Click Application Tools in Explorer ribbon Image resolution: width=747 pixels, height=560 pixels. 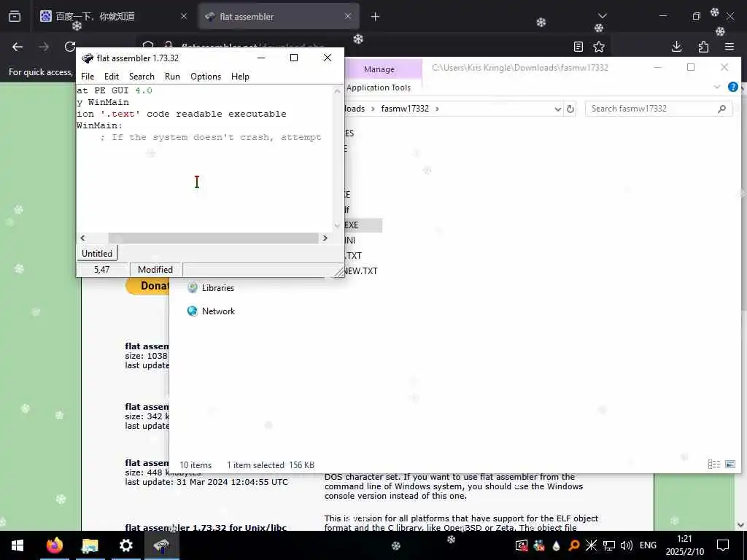pos(379,87)
